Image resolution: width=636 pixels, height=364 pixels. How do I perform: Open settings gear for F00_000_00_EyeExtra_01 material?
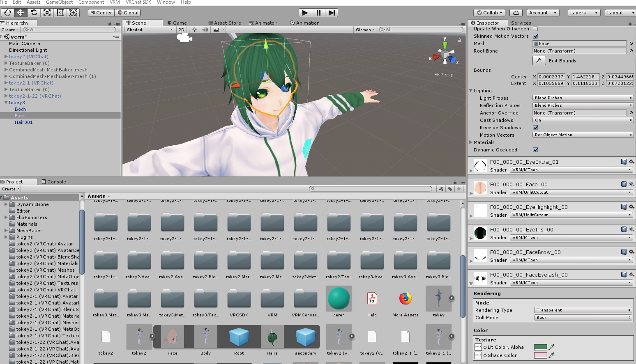pyautogui.click(x=631, y=162)
